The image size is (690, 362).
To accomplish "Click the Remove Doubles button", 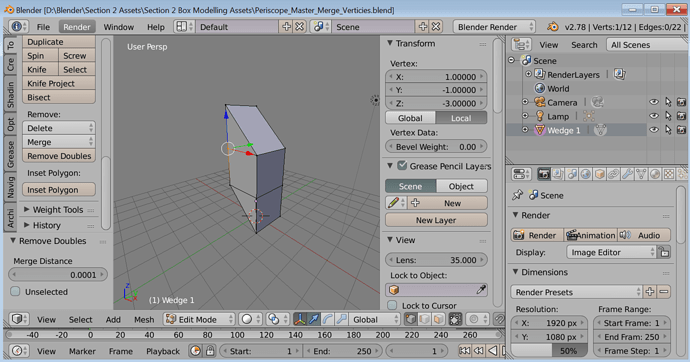I will point(59,156).
